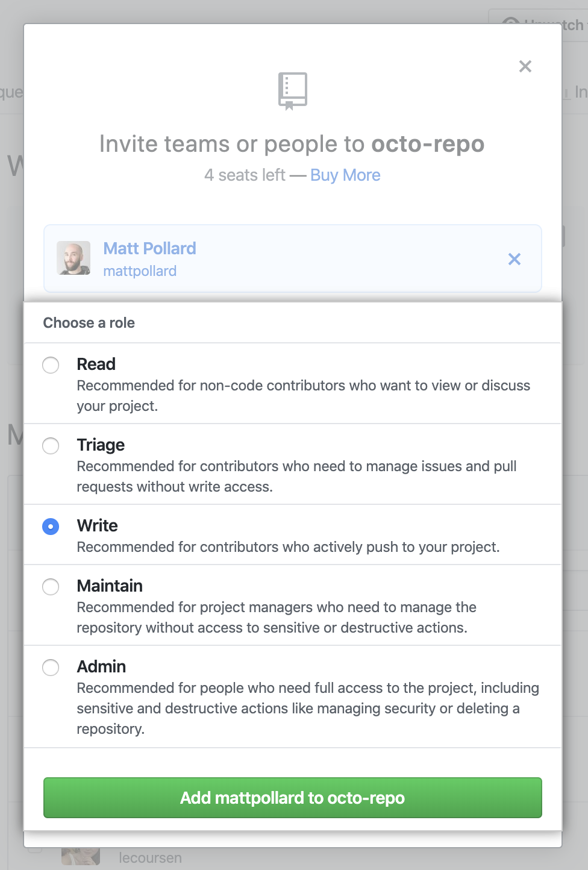
Task: Click the lecoursen avatar behind the dialog
Action: [x=81, y=856]
